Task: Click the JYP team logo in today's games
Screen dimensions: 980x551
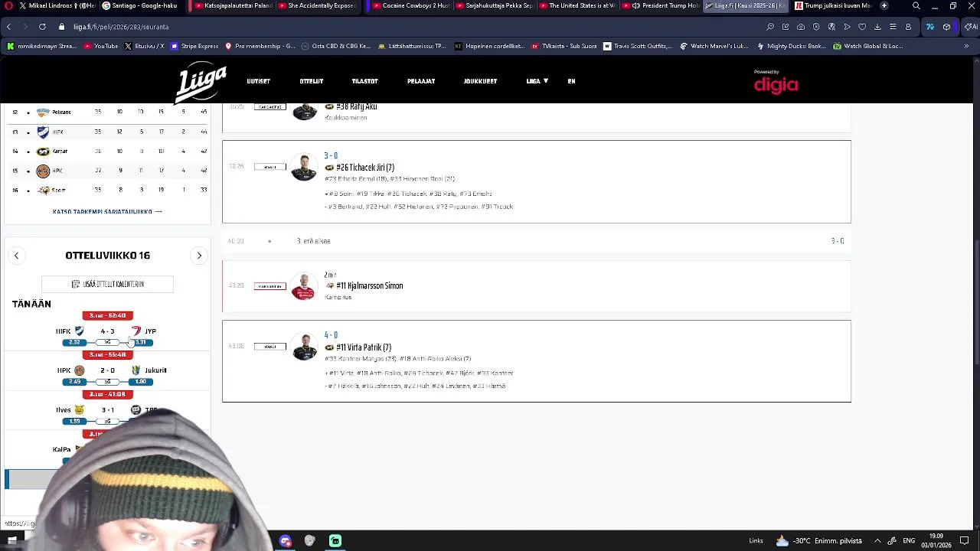Action: pos(136,331)
